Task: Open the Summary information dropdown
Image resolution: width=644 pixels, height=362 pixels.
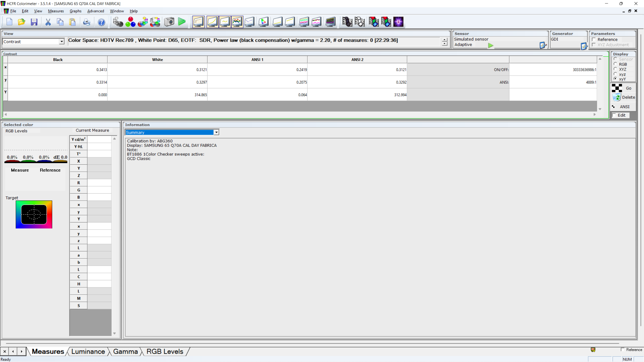Action: (x=216, y=132)
